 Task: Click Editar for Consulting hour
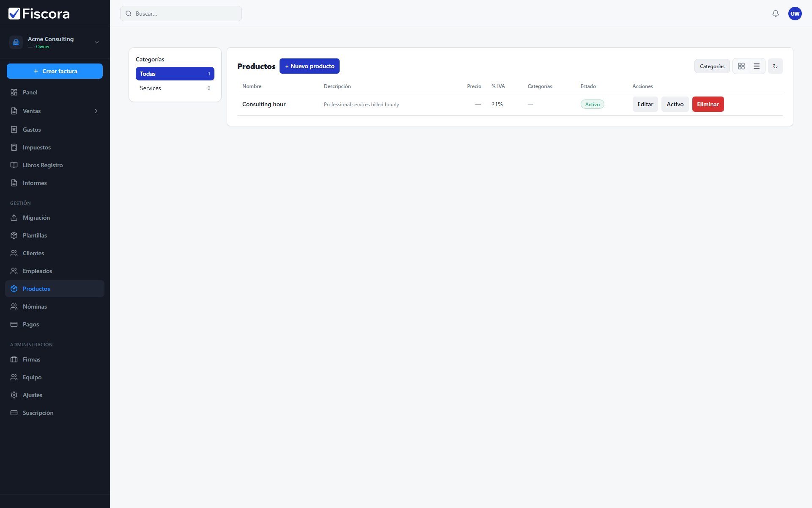pos(645,104)
